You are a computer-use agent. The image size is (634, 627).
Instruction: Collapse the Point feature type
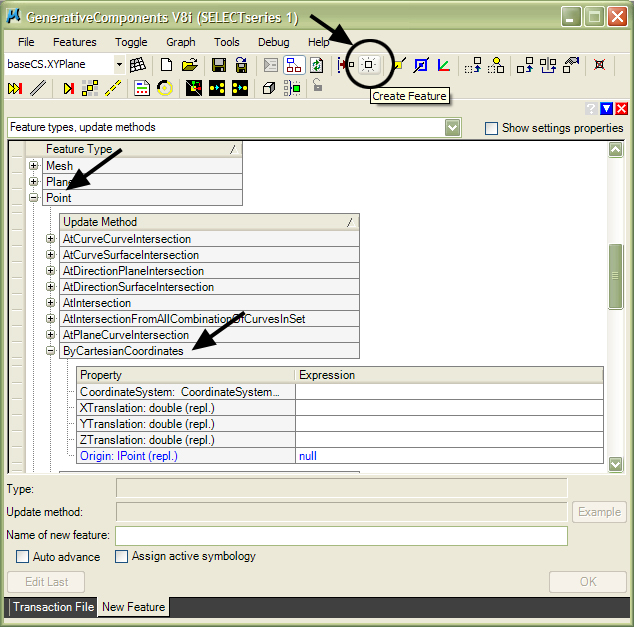(x=34, y=198)
